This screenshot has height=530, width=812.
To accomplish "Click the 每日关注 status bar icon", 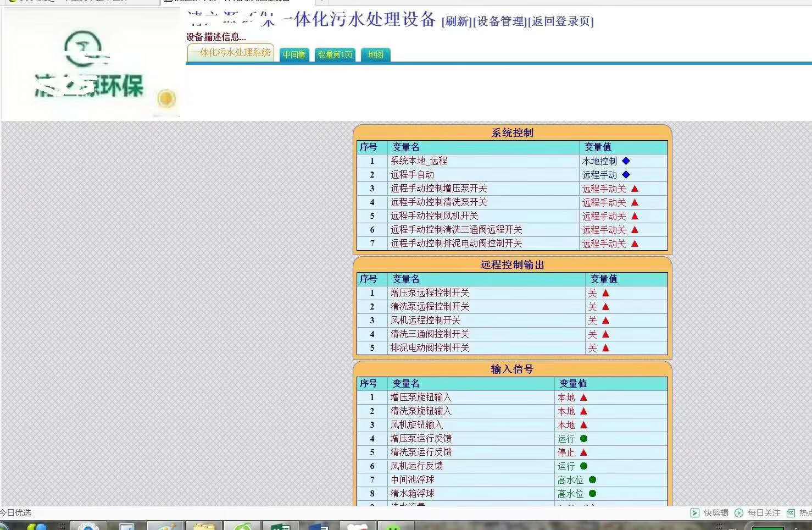I will 739,513.
